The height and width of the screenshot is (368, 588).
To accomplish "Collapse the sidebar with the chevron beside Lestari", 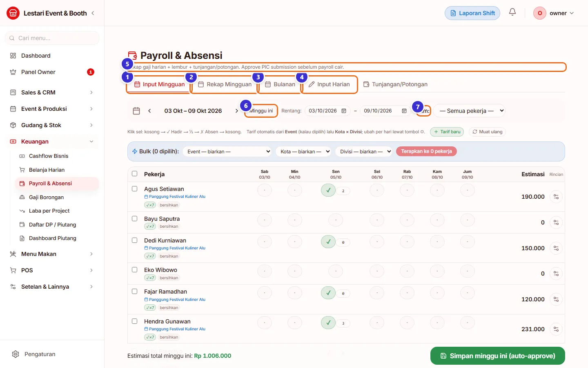I will point(93,13).
